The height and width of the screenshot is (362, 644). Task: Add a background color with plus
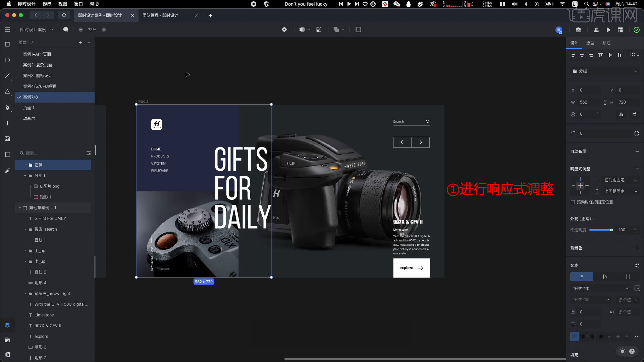tap(637, 248)
